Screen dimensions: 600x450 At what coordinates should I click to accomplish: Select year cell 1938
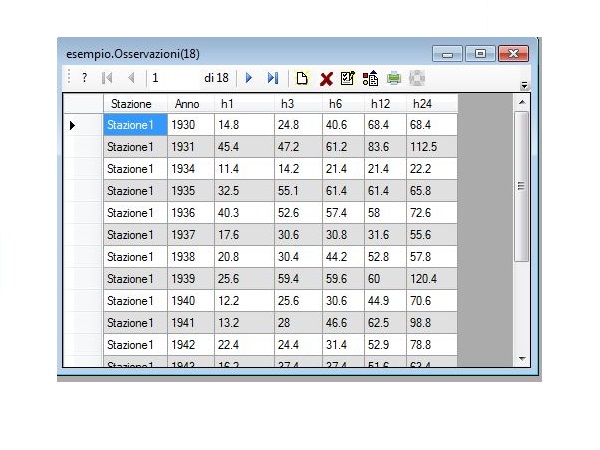click(191, 257)
